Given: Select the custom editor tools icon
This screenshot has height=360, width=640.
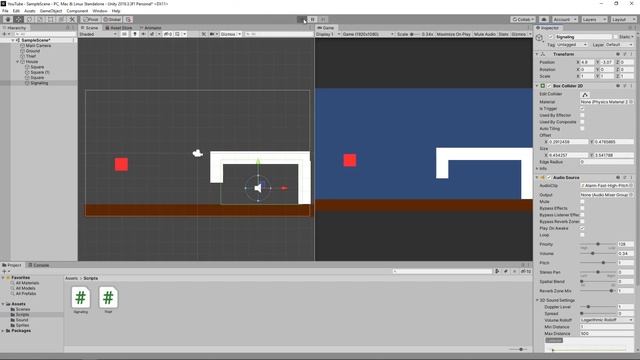Looking at the screenshot, I should click(x=72, y=19).
